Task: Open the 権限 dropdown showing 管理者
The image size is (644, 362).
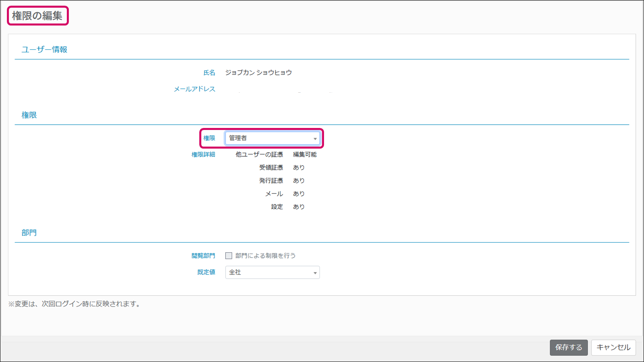Action: 272,138
